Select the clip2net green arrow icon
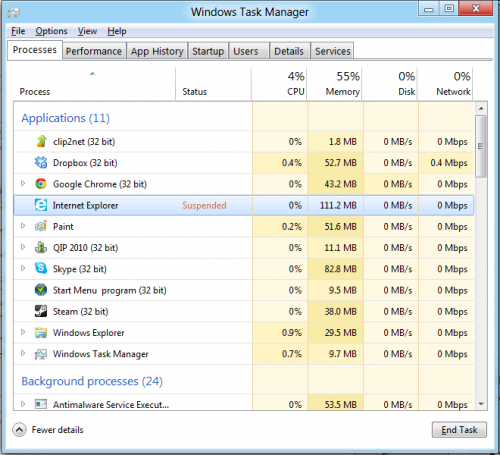 click(41, 141)
